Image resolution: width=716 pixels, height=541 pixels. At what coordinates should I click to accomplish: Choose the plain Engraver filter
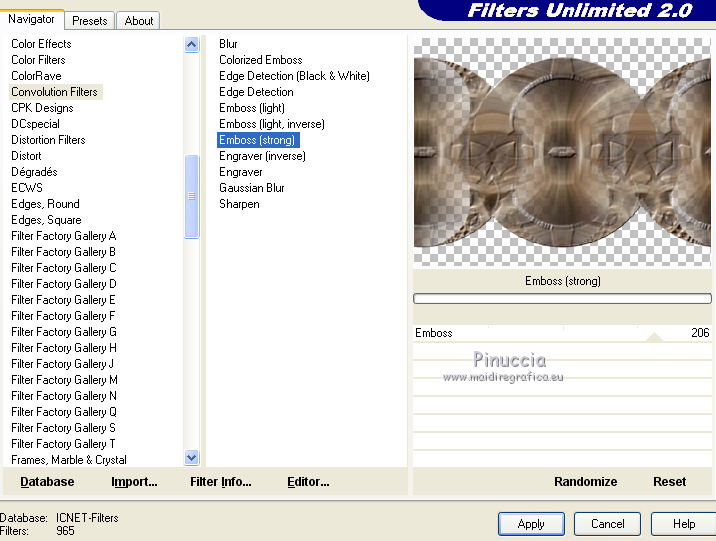241,172
